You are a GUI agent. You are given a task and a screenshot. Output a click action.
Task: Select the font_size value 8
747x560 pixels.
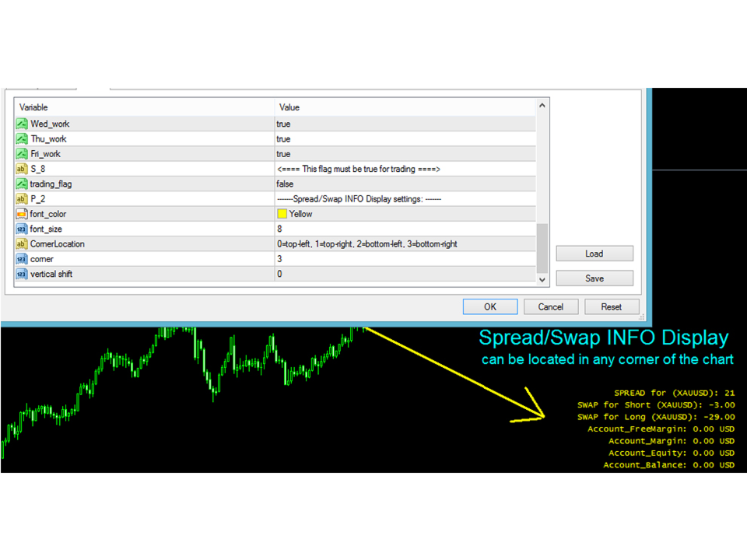click(x=279, y=229)
